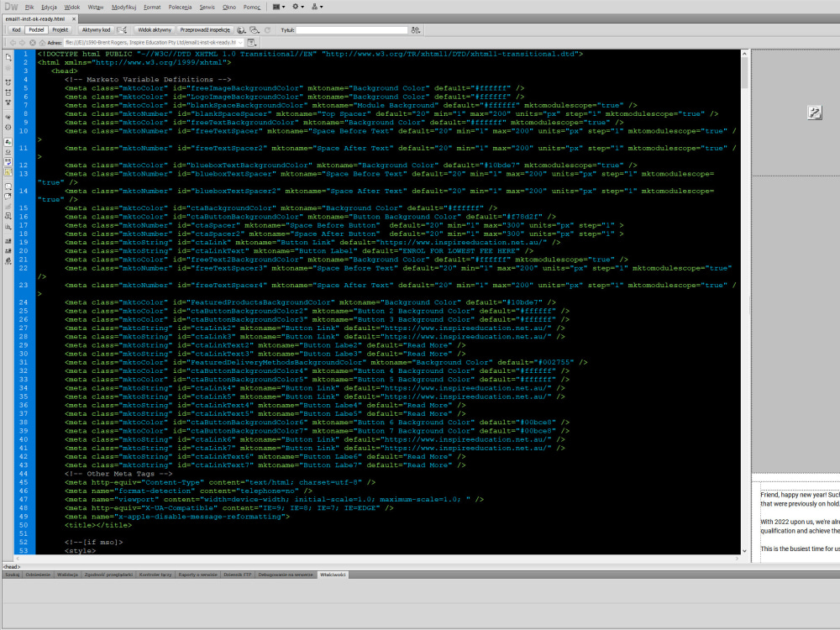Viewport: 840px width, 630px height.
Task: Click the <head> tag selector
Action: 12,567
